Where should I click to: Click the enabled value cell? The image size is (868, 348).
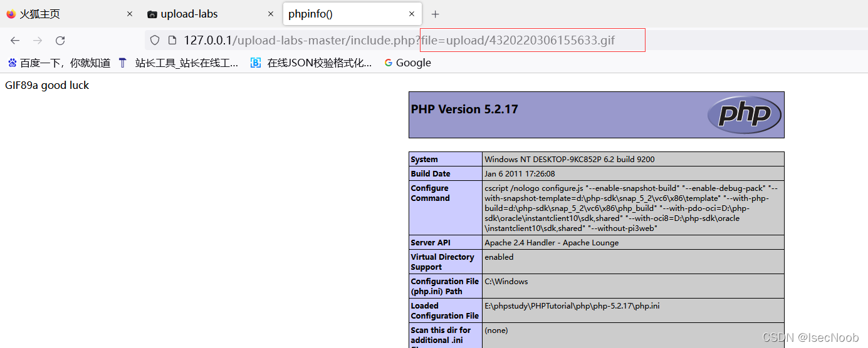click(x=633, y=262)
